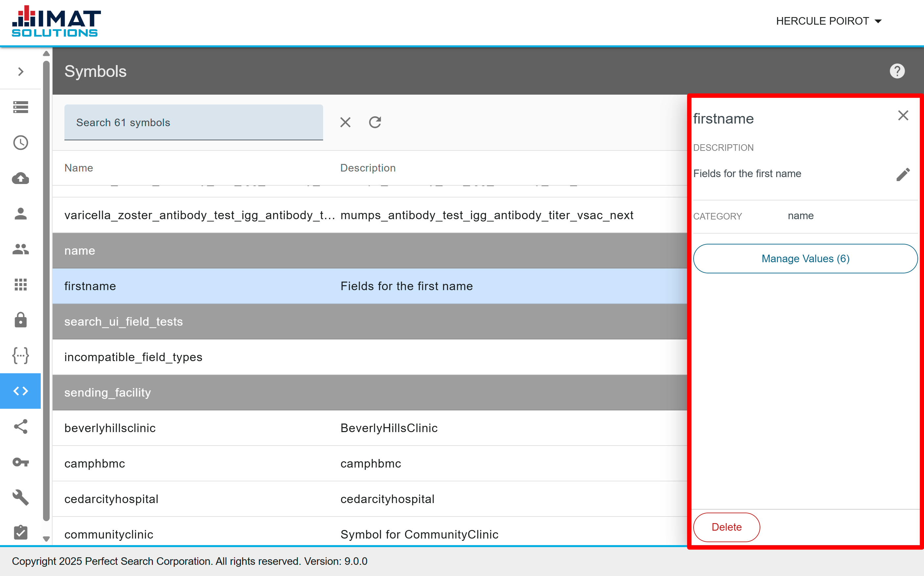924x576 pixels.
Task: Click Symbol for CommunityClinic description
Action: tap(419, 535)
